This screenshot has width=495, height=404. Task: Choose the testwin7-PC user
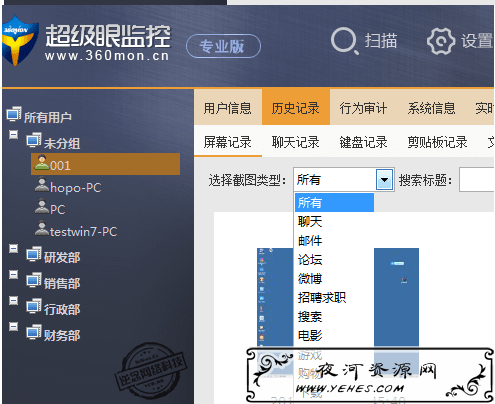point(76,231)
